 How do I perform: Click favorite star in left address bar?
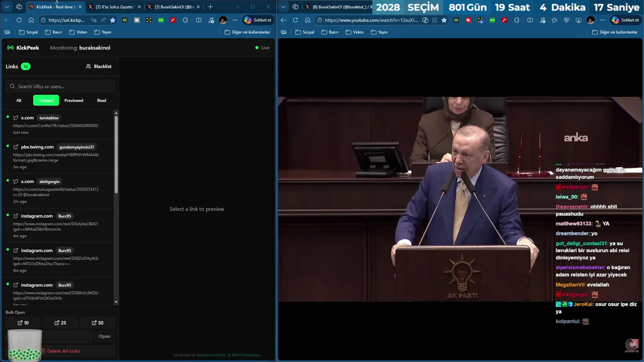(113, 20)
